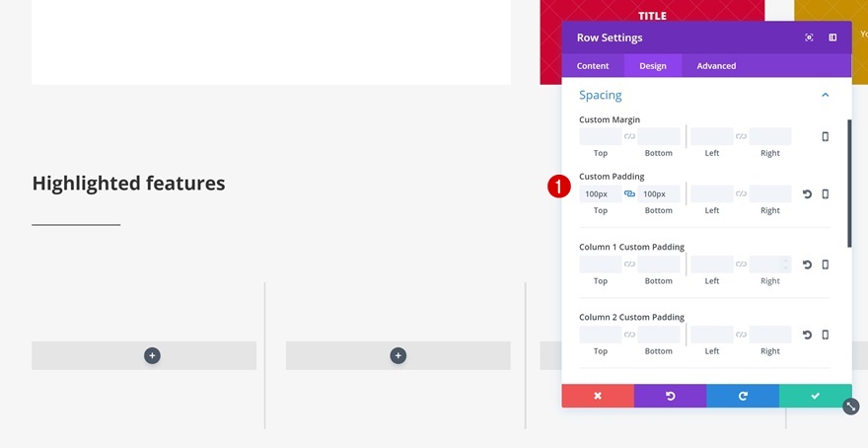Click the snap modal to sidebar icon

(832, 37)
